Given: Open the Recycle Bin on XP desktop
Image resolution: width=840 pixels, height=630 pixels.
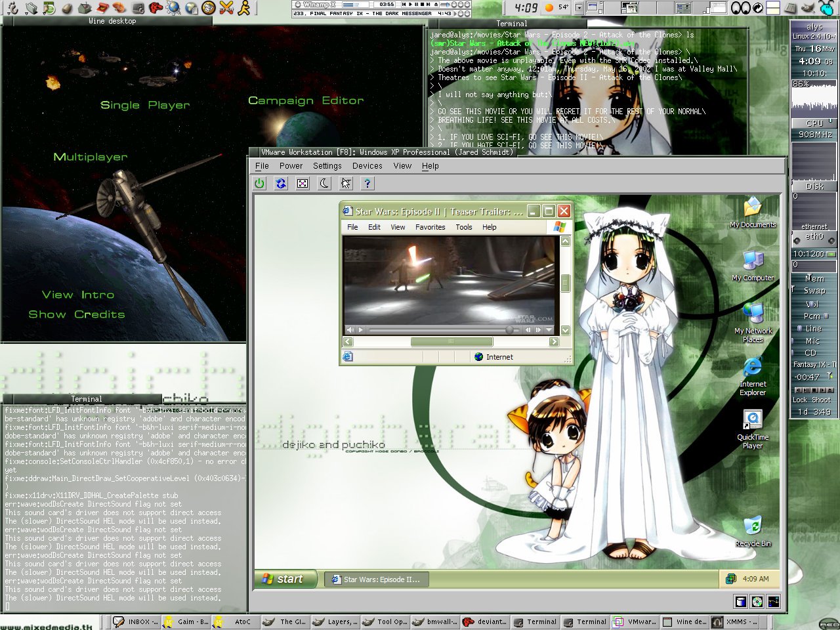Looking at the screenshot, I should (753, 532).
